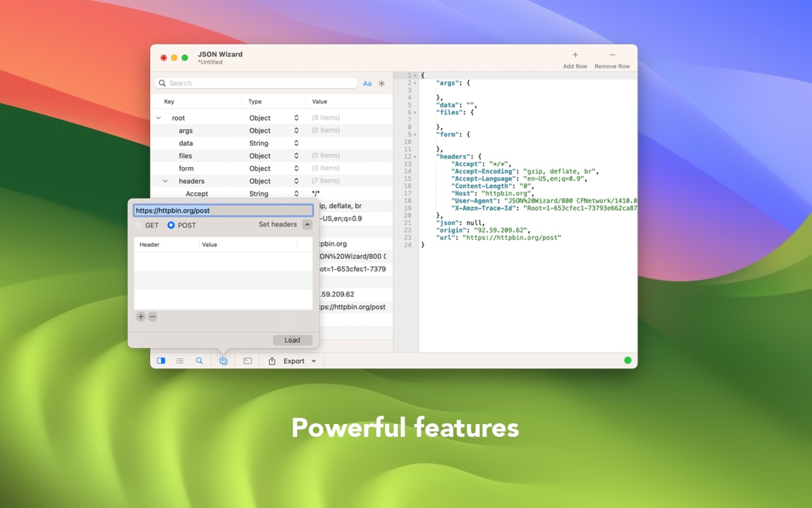
Task: Open the Type dropdown for the data row
Action: pos(296,143)
